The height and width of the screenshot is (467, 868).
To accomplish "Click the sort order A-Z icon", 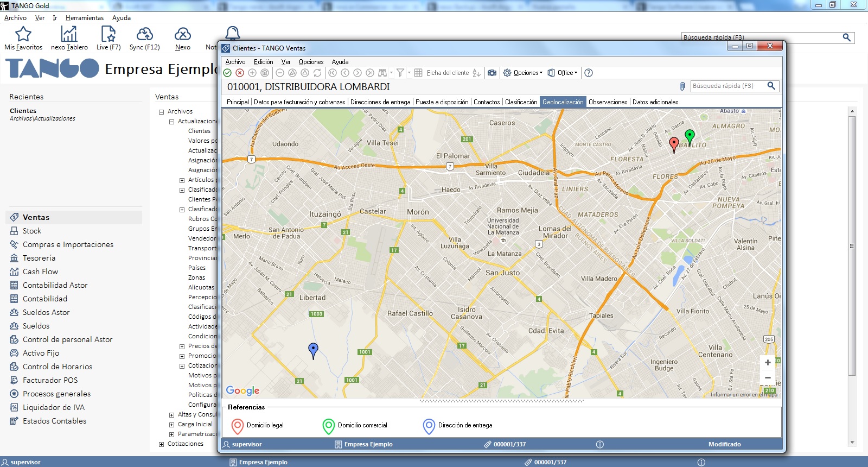I will [476, 73].
